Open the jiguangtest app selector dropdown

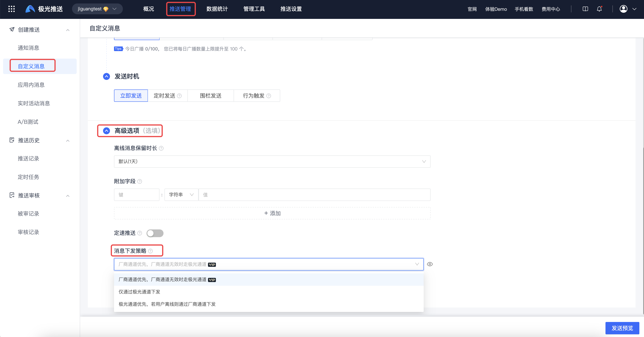click(97, 9)
